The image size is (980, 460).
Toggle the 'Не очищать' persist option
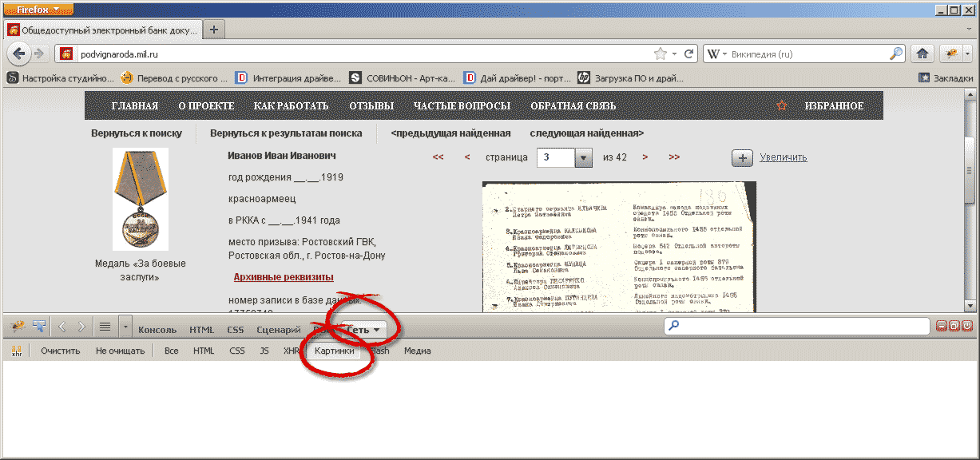pyautogui.click(x=120, y=351)
